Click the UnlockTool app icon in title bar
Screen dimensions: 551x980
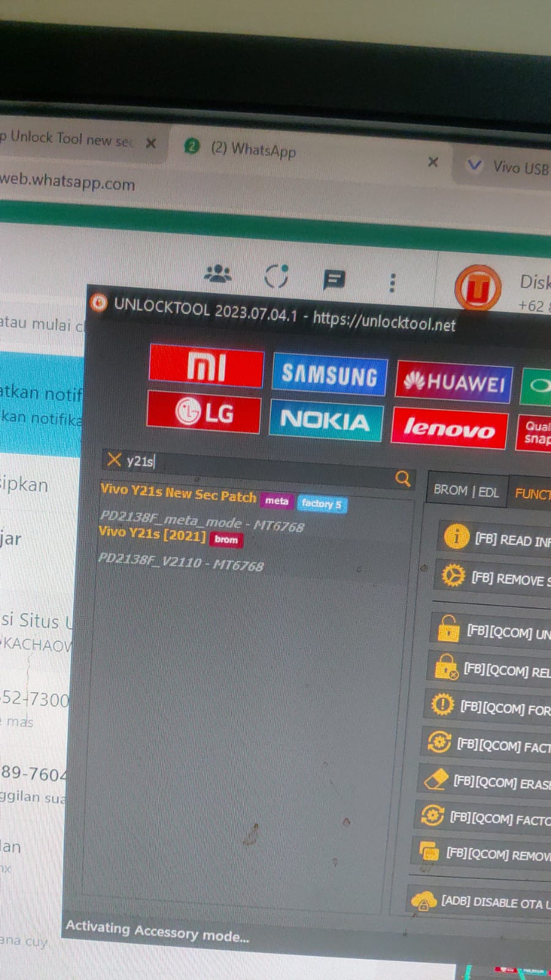pos(99,303)
